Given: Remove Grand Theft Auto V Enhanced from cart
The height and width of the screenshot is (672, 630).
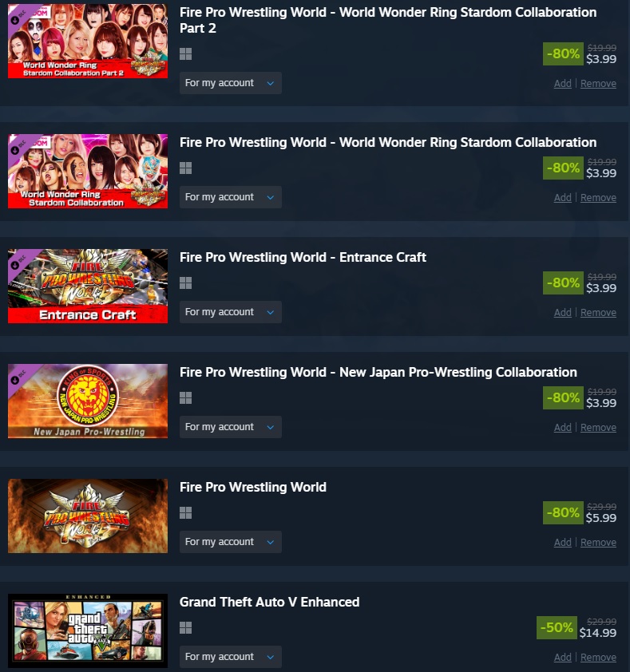Looking at the screenshot, I should [598, 657].
